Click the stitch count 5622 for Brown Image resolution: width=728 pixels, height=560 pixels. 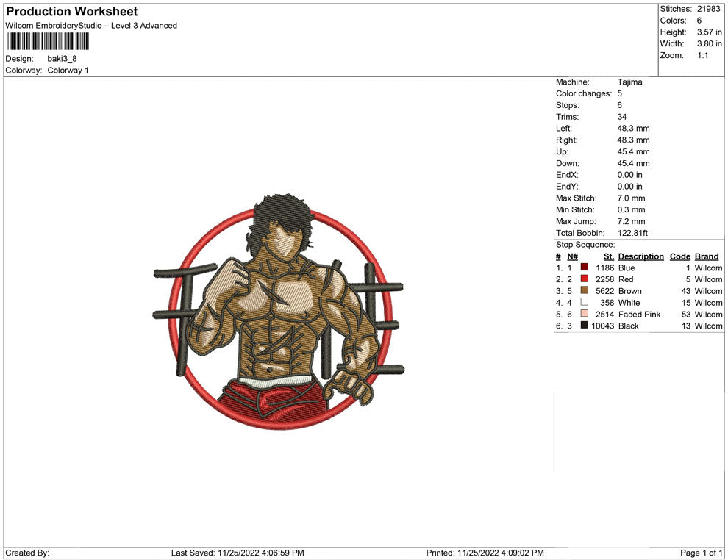[x=605, y=291]
